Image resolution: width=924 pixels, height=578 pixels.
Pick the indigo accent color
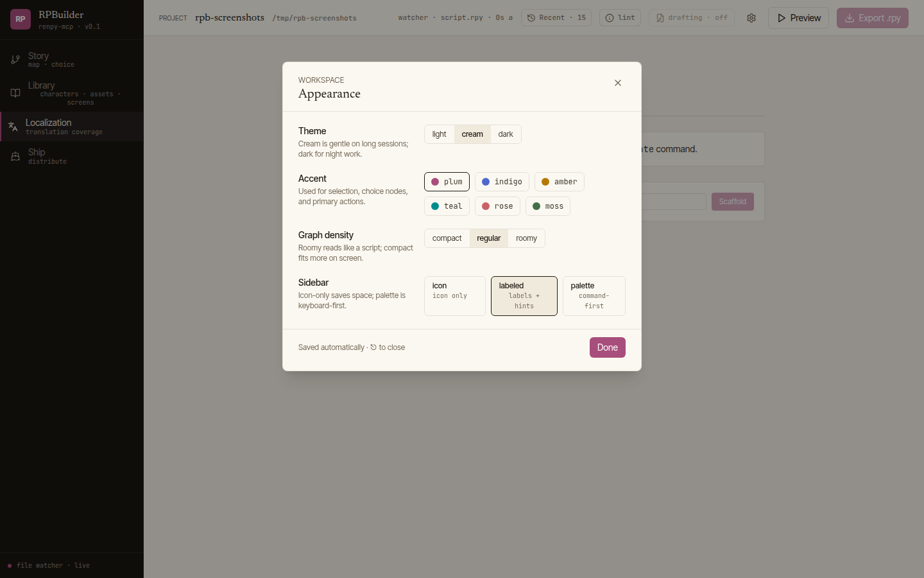point(502,182)
